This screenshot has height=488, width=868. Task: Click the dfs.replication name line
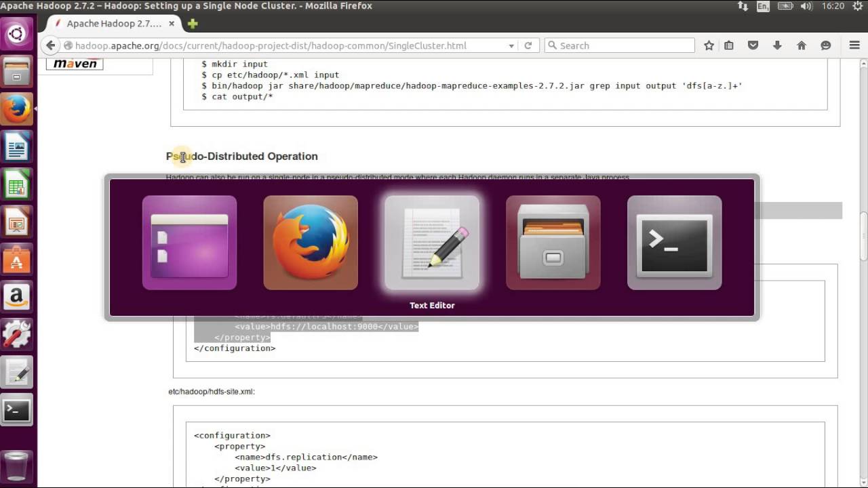coord(306,457)
